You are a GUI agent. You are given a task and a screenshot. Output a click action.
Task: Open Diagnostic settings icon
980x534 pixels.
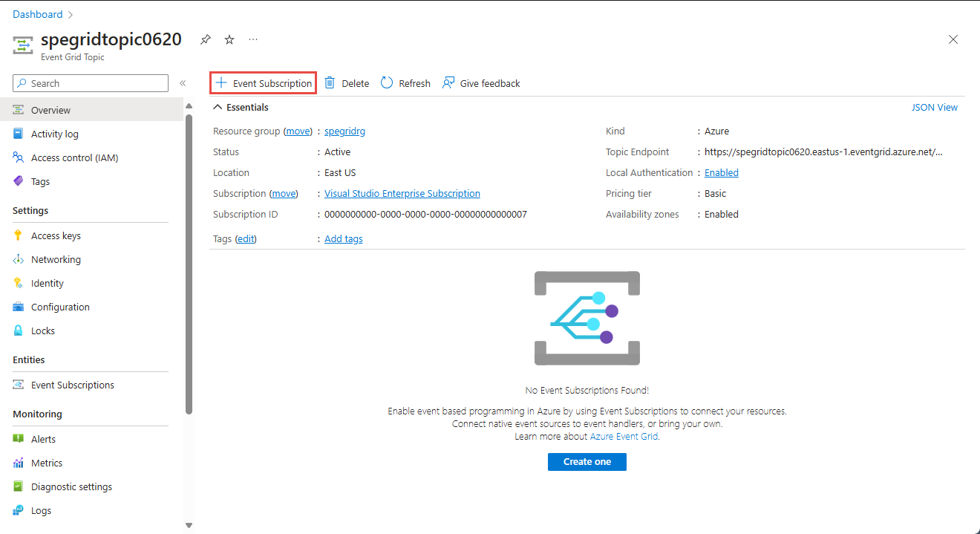pyautogui.click(x=19, y=486)
